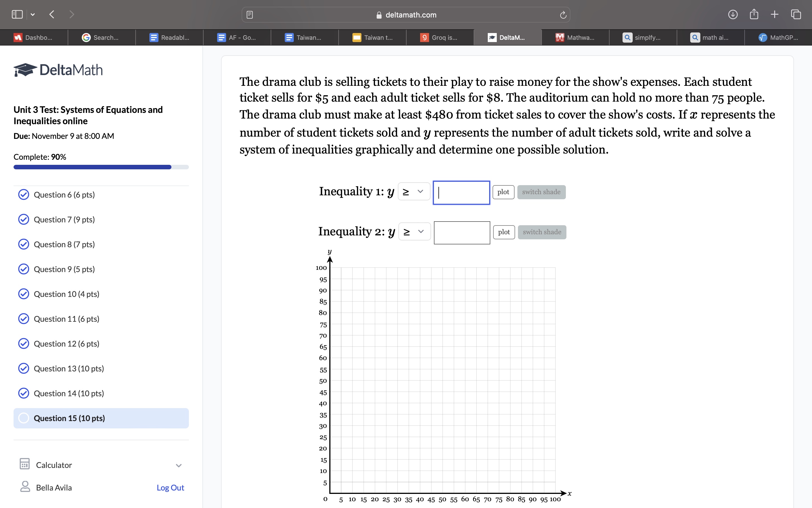Switch to the Mathwa... tab
The height and width of the screenshot is (508, 812).
coord(575,38)
